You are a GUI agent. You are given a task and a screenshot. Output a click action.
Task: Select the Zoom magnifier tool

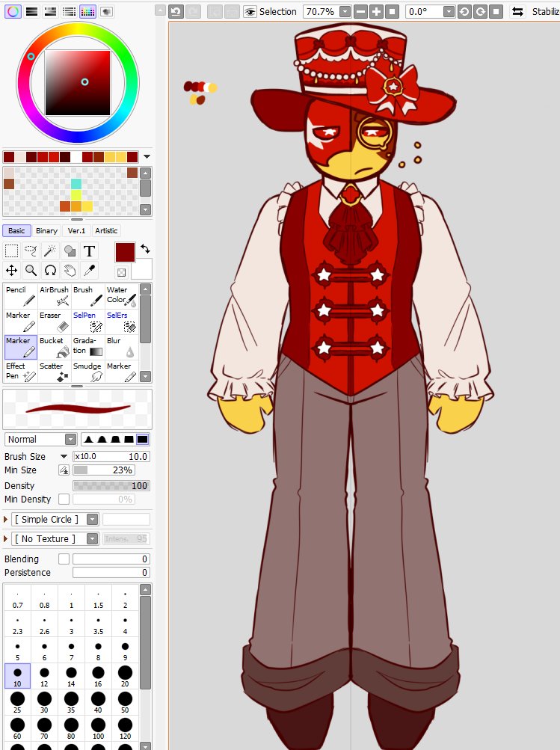31,270
